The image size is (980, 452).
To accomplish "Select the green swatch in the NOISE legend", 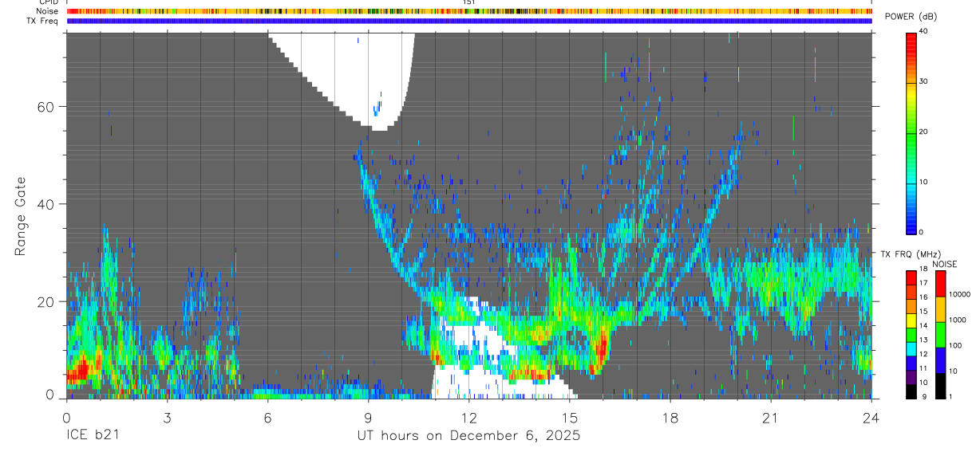I will pyautogui.click(x=940, y=334).
